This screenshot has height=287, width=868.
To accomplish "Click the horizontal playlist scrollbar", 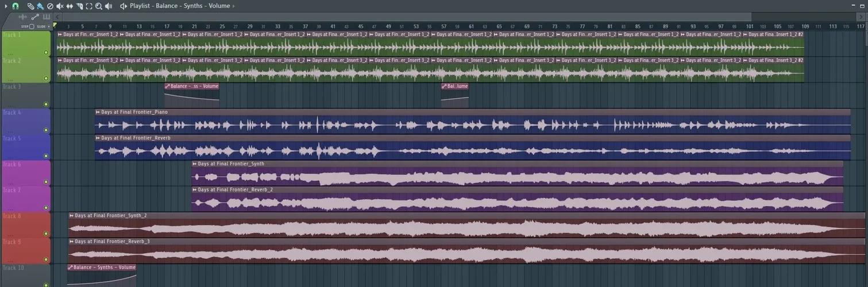I will click(x=402, y=17).
